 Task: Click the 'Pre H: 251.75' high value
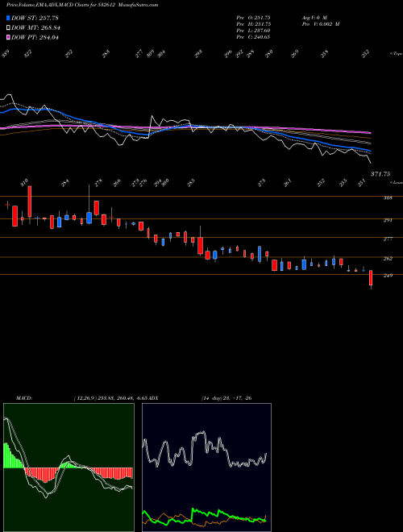click(253, 24)
